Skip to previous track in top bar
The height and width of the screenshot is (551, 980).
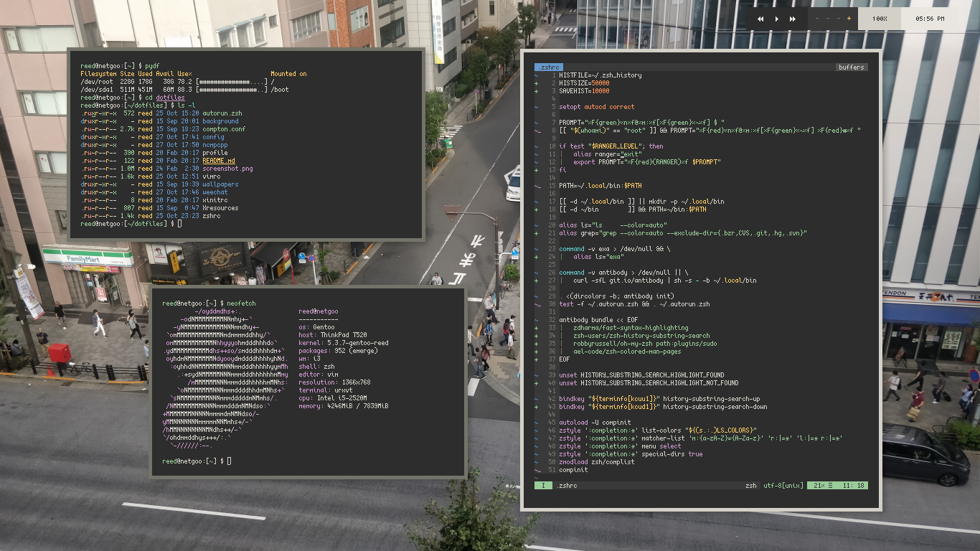point(760,19)
